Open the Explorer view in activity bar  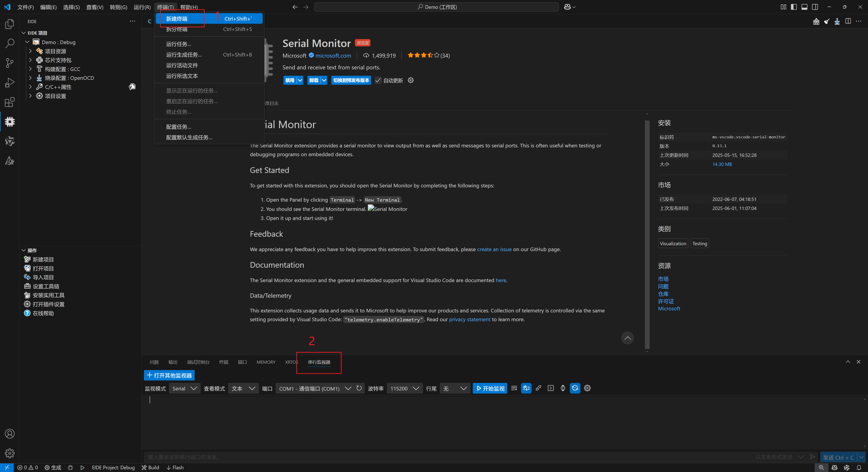tap(10, 24)
